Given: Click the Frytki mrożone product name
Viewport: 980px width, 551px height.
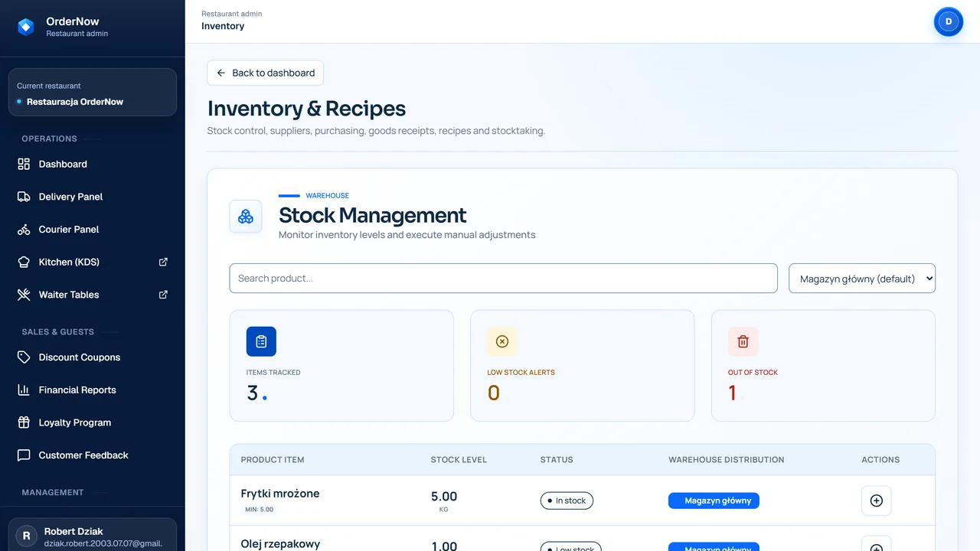Looking at the screenshot, I should [280, 494].
